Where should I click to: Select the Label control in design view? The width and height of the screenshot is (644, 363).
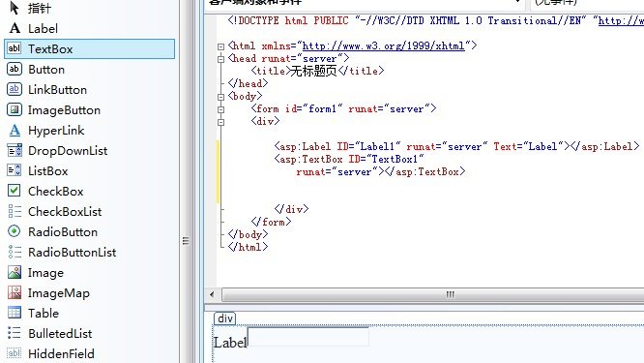tap(229, 342)
